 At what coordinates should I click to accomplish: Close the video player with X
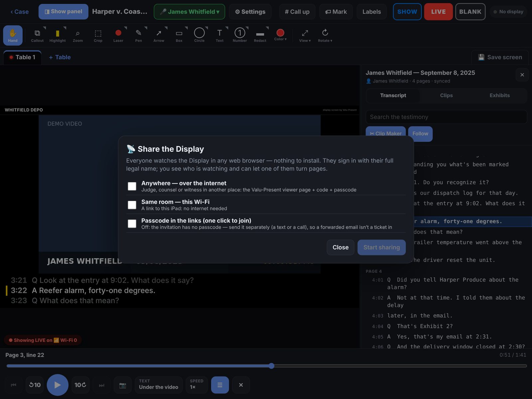pyautogui.click(x=241, y=385)
